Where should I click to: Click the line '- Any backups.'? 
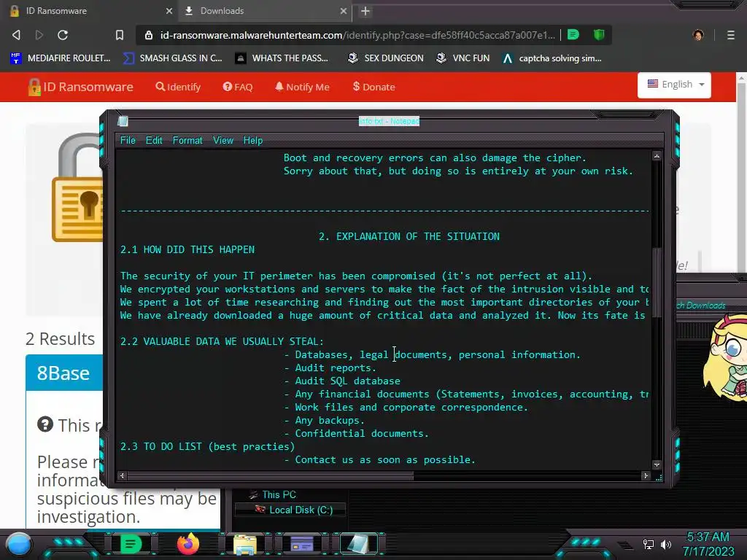325,421
